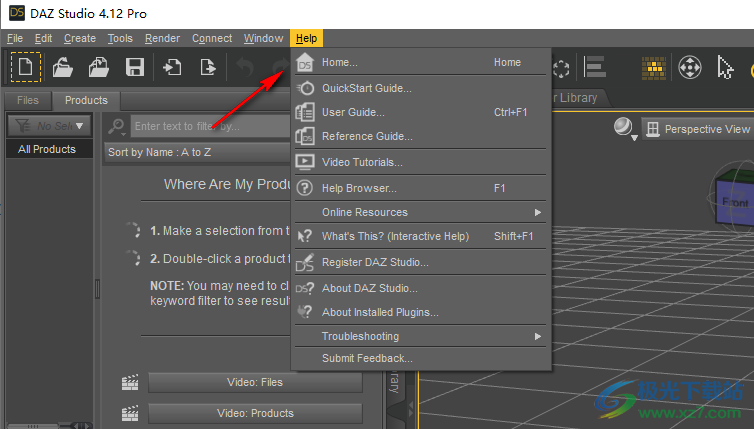Image resolution: width=754 pixels, height=429 pixels.
Task: Choose Help Browser... menu entry
Action: click(x=421, y=189)
